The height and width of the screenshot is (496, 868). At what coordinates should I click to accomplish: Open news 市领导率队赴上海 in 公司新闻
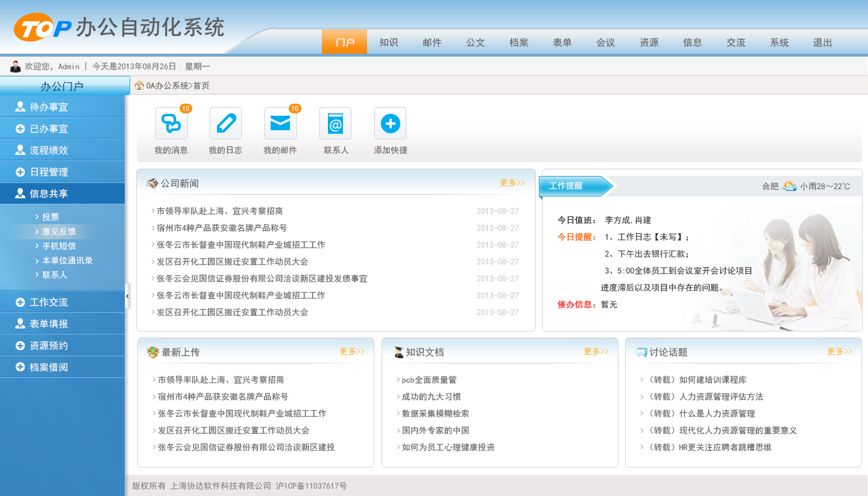coord(220,211)
